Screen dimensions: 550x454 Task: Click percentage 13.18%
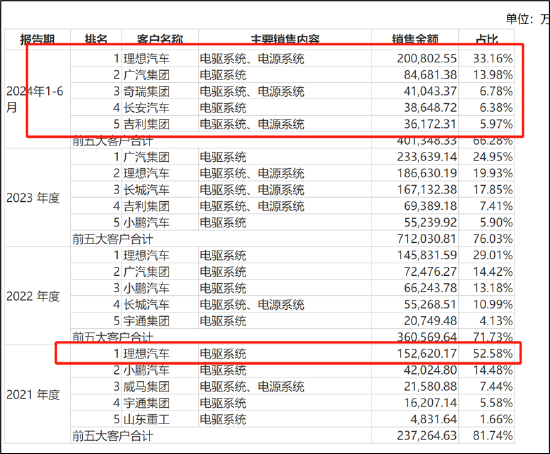point(493,288)
